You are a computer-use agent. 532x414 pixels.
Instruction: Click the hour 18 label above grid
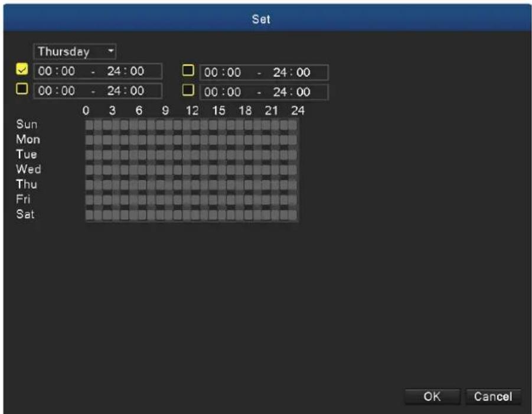[245, 110]
